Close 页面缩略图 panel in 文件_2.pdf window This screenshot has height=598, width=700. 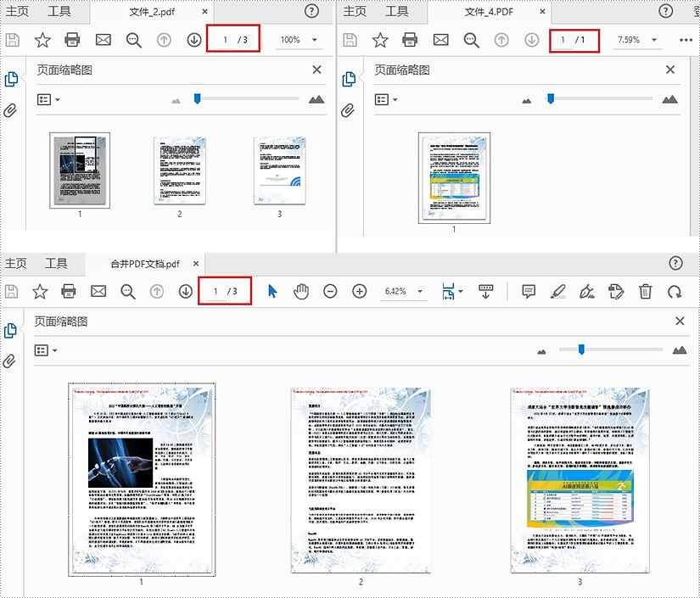coord(317,70)
